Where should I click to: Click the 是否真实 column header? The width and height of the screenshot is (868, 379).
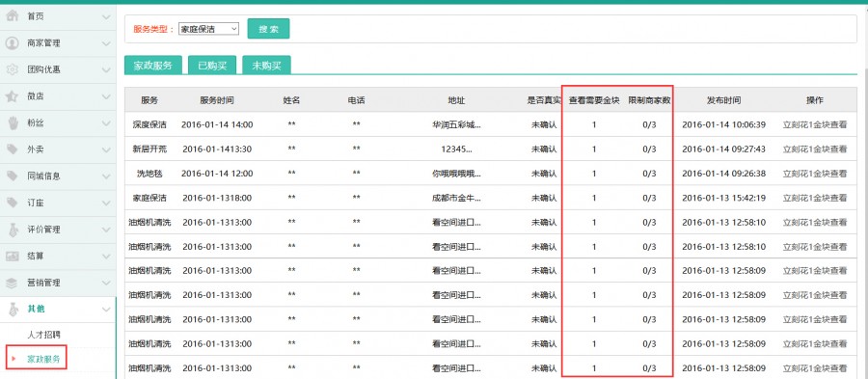544,100
